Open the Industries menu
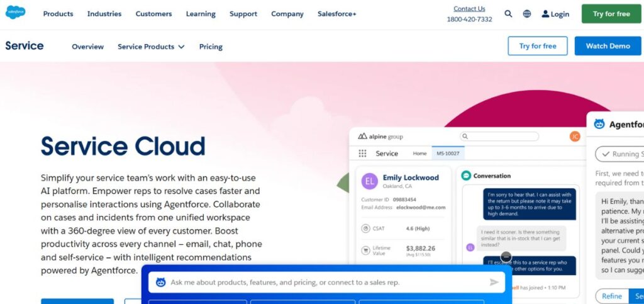644x304 pixels. point(104,14)
